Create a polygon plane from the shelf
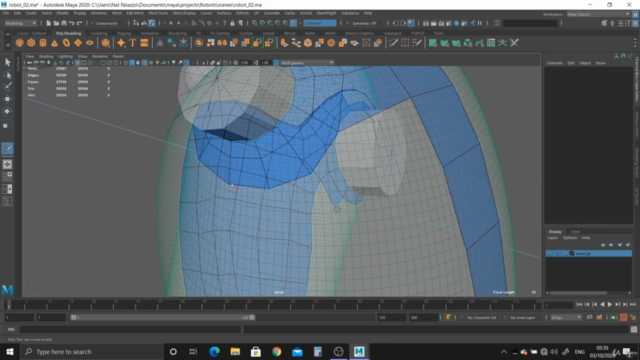 [x=78, y=43]
